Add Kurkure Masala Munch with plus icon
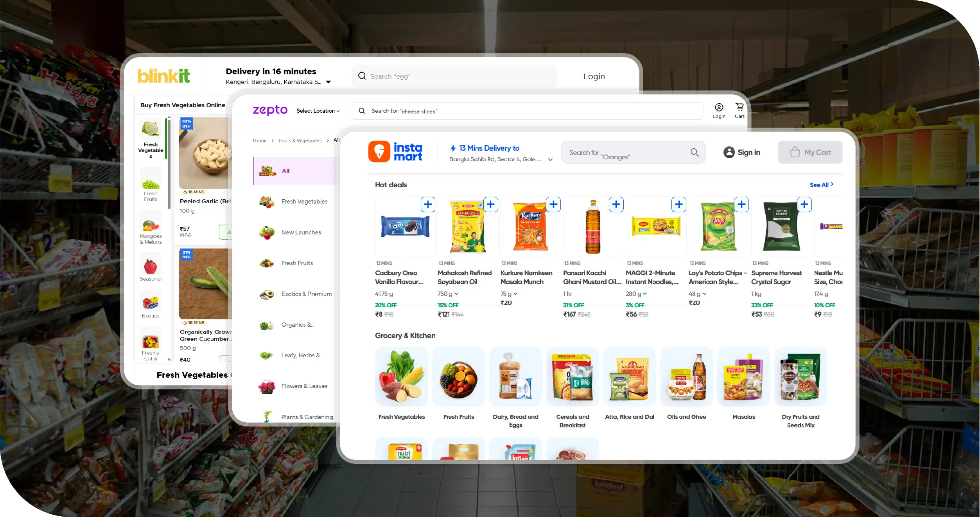Viewport: 980px width, 517px height. [x=553, y=204]
